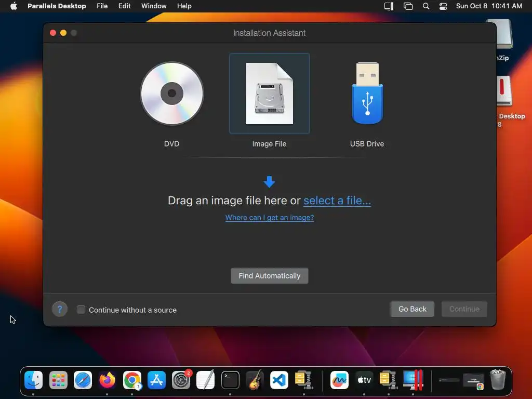532x399 pixels.
Task: Launch Terminal from the Dock
Action: (230, 380)
